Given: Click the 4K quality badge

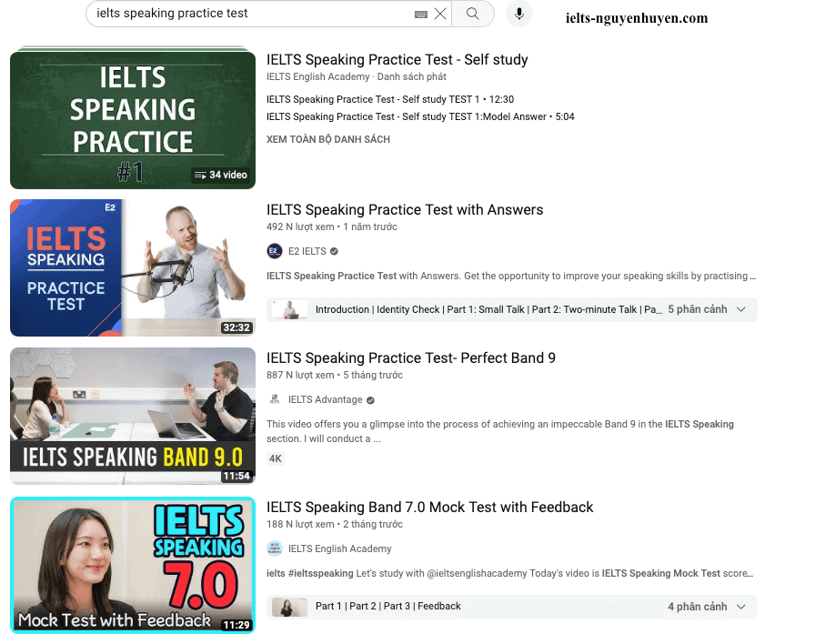Looking at the screenshot, I should point(276,458).
